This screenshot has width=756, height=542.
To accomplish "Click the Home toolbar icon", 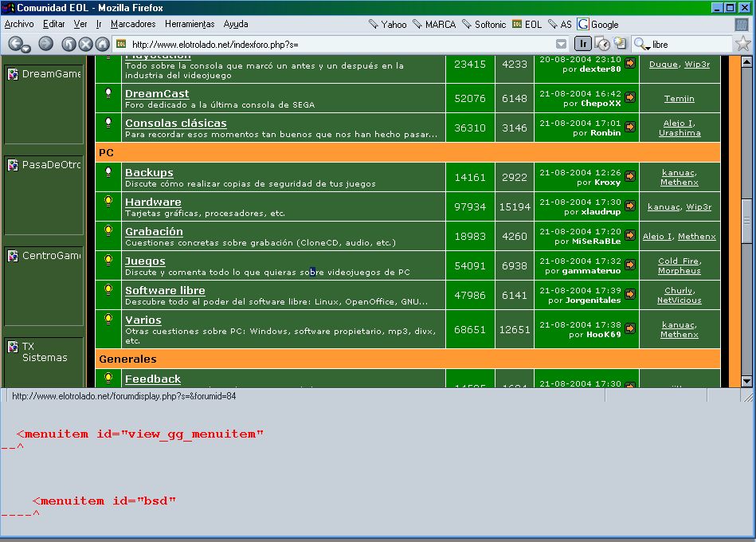I will [102, 44].
